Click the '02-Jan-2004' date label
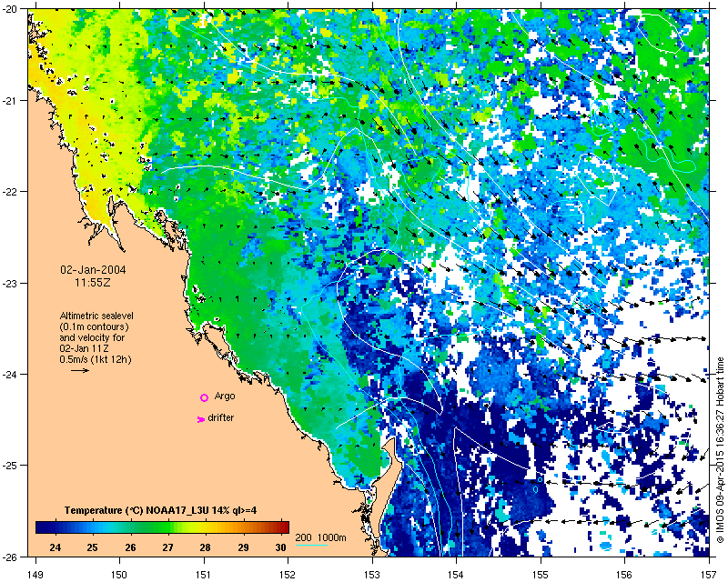This screenshot has height=582, width=728. [x=93, y=270]
